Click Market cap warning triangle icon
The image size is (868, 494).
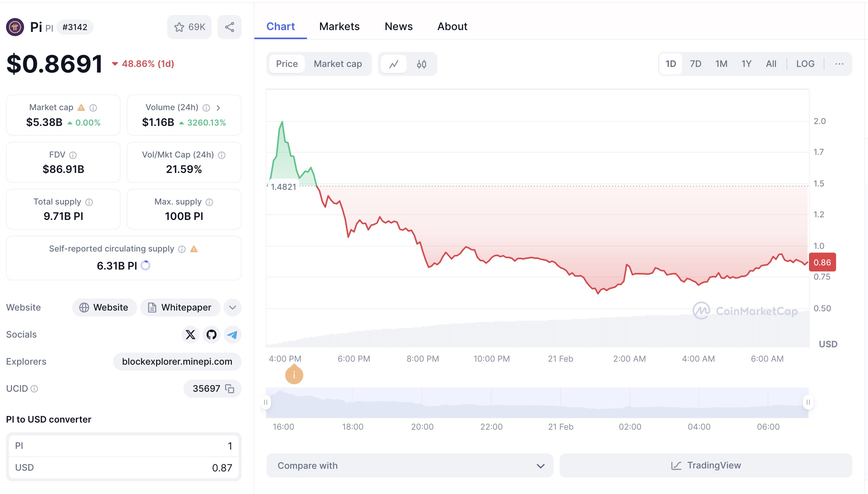coord(81,108)
